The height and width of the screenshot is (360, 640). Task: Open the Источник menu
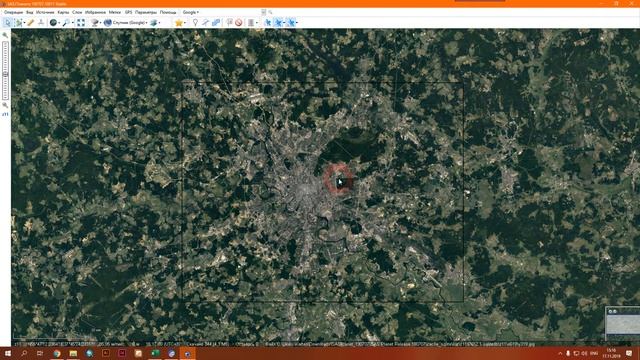click(x=45, y=12)
